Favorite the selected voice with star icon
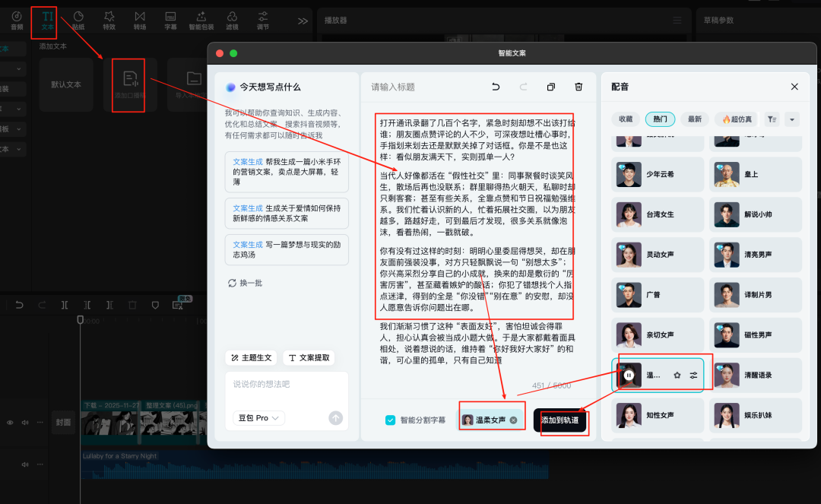The height and width of the screenshot is (504, 821). (x=677, y=376)
